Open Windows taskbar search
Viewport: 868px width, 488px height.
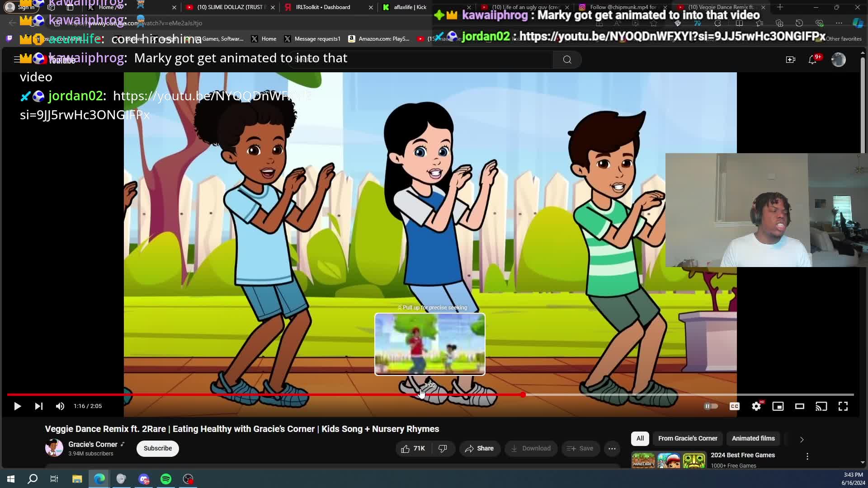33,479
